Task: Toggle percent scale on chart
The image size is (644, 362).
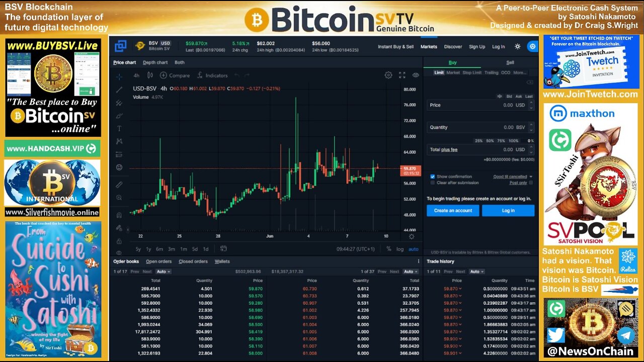Action: pos(388,249)
